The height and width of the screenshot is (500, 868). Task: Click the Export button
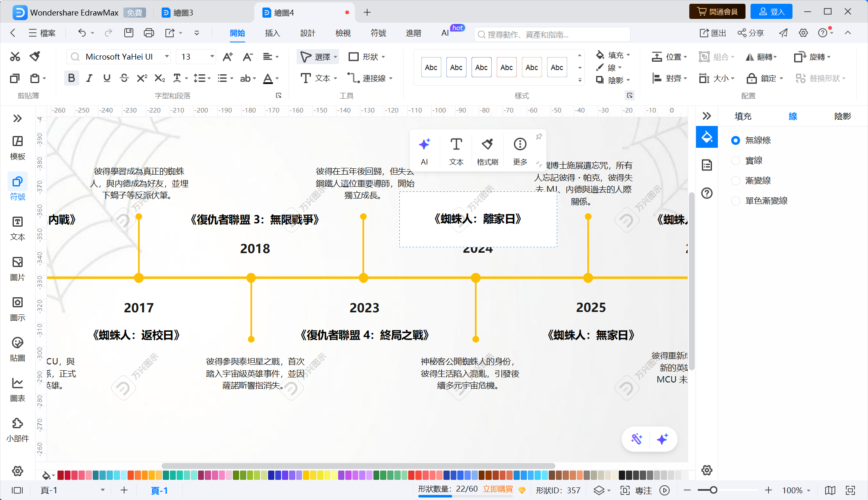713,33
